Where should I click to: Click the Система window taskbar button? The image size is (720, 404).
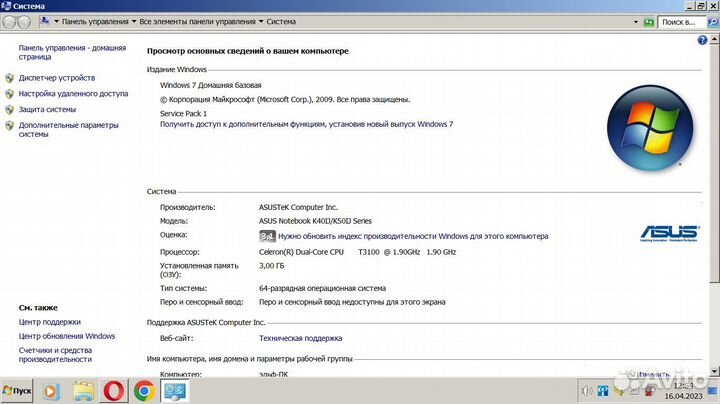(x=175, y=392)
